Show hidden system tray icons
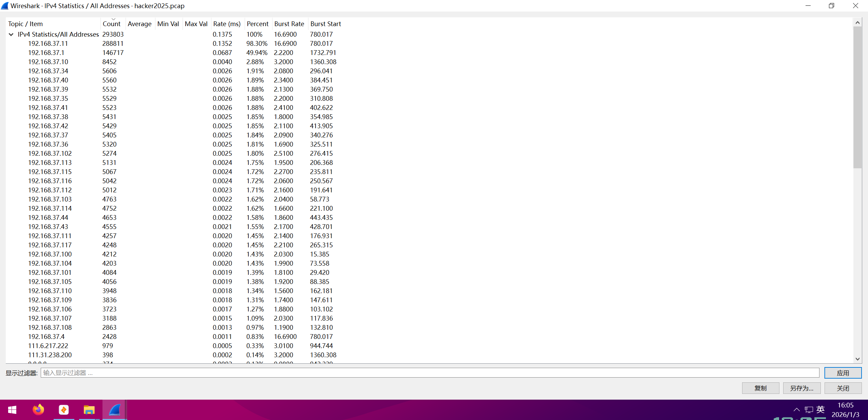Image resolution: width=868 pixels, height=420 pixels. click(797, 410)
